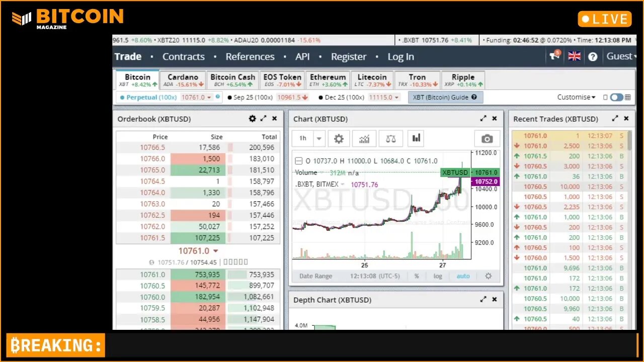Click the Register link
Screen dimensions: 644x362
(349, 57)
